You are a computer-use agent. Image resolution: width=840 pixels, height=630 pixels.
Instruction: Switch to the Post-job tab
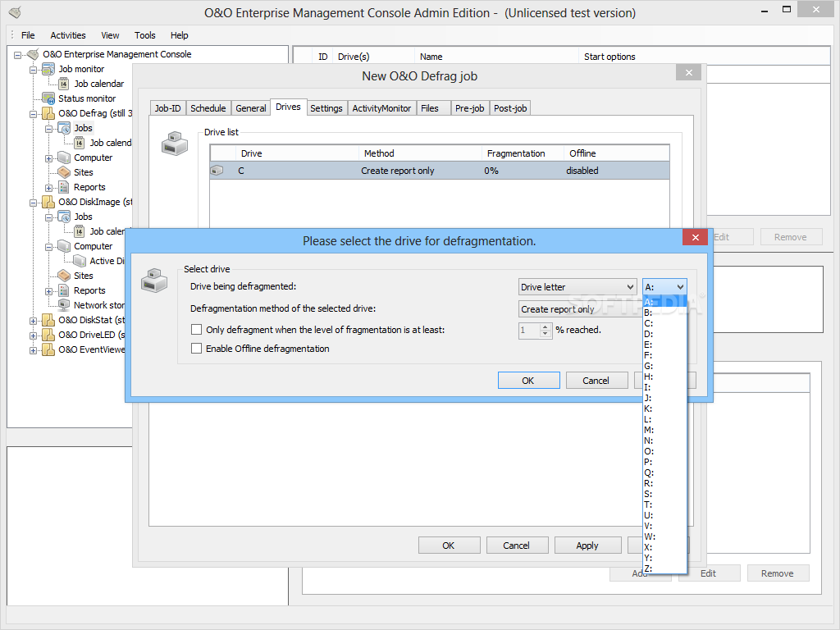tap(510, 108)
